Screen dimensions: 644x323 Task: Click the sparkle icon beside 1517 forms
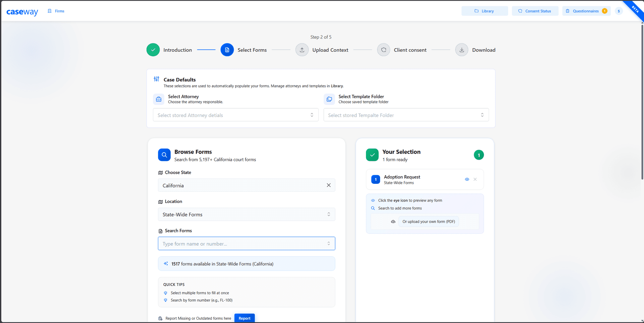(x=166, y=264)
